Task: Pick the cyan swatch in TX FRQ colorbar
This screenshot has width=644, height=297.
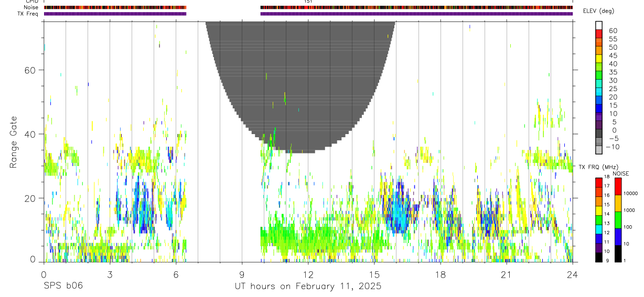Action: point(599,229)
